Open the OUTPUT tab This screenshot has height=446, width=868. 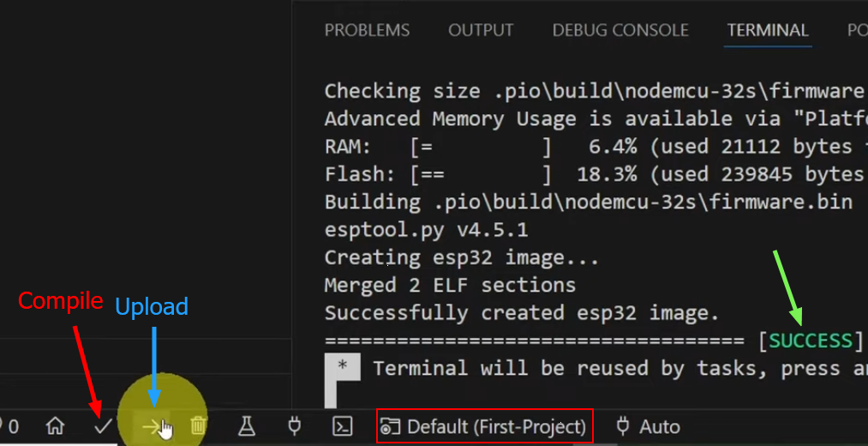481,30
